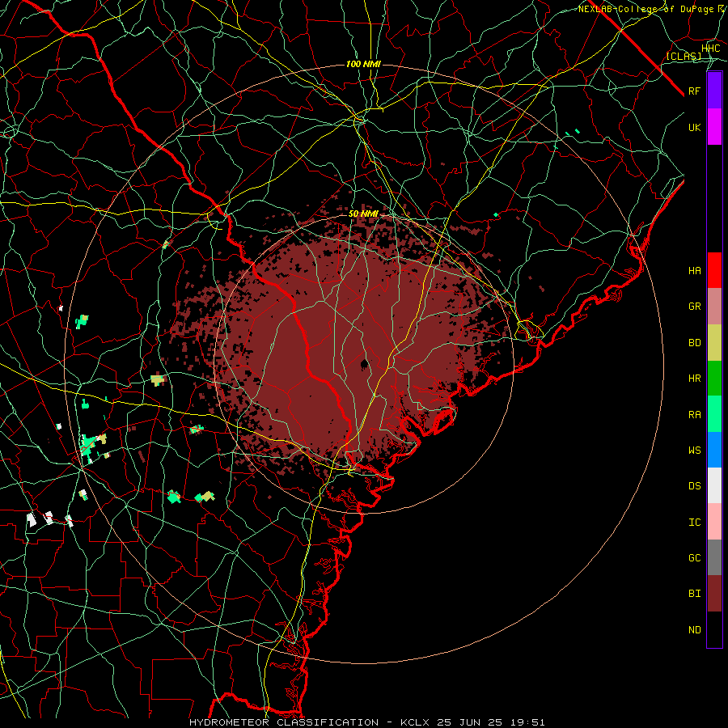Viewport: 728px width, 728px height.
Task: Click the [CLAS] units label
Action: [684, 56]
